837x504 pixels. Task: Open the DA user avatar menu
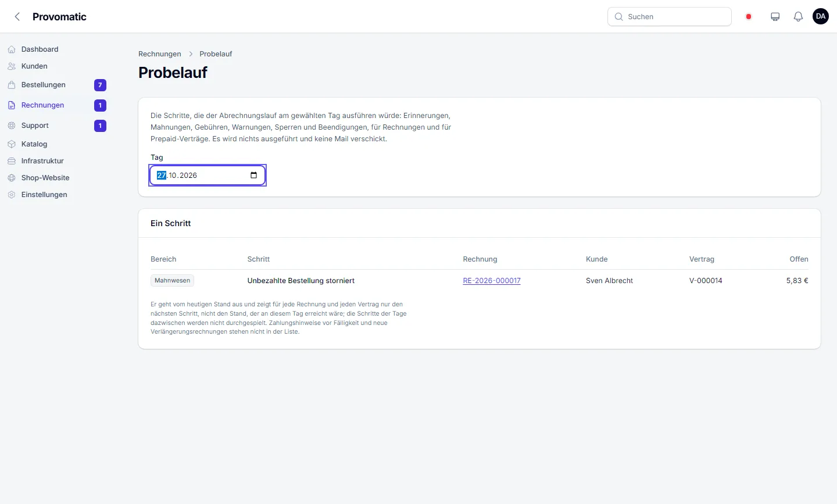(821, 16)
